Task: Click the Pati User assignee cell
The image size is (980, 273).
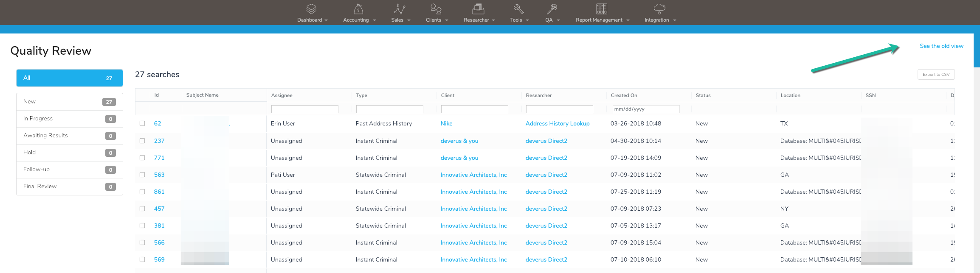Action: pyautogui.click(x=283, y=175)
